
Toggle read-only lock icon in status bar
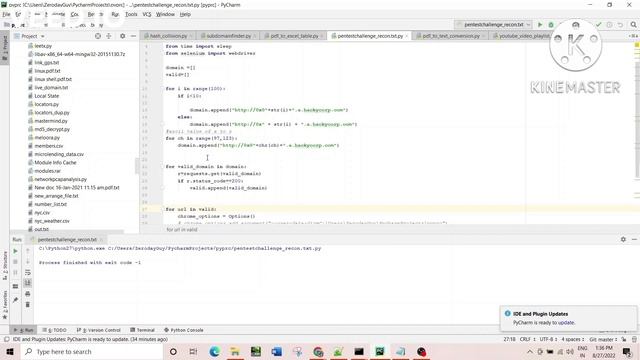[624, 340]
